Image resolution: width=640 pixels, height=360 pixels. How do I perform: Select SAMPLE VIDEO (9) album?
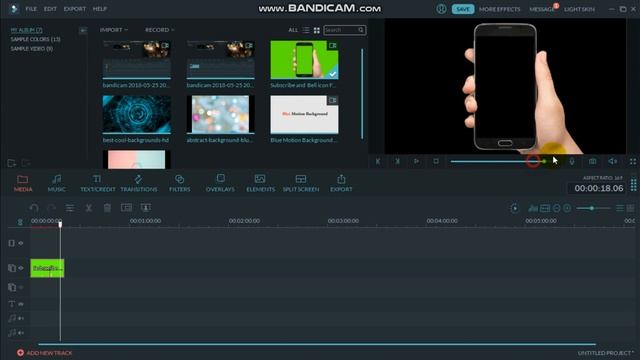click(31, 49)
